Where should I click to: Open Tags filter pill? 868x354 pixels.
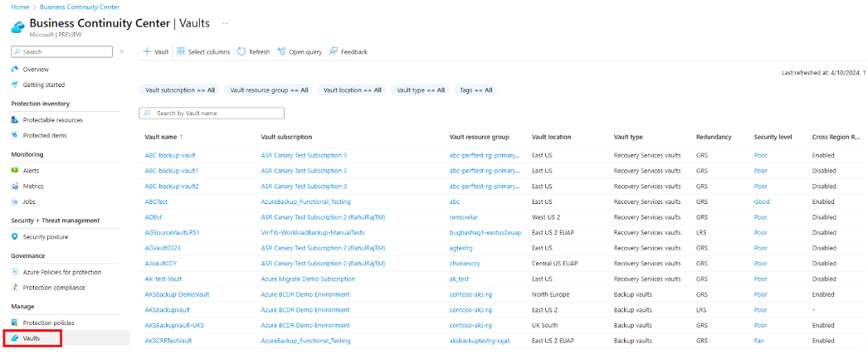click(475, 90)
